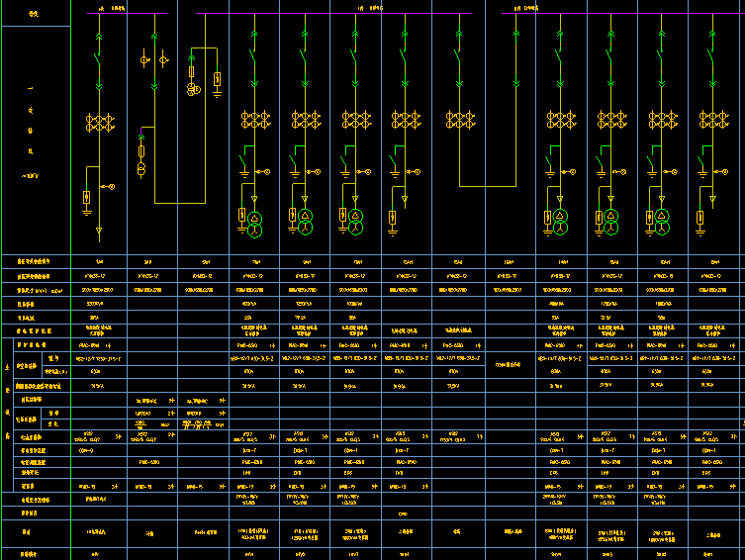745x560 pixels.
Task: Click the top-left header title cell
Action: (35, 13)
